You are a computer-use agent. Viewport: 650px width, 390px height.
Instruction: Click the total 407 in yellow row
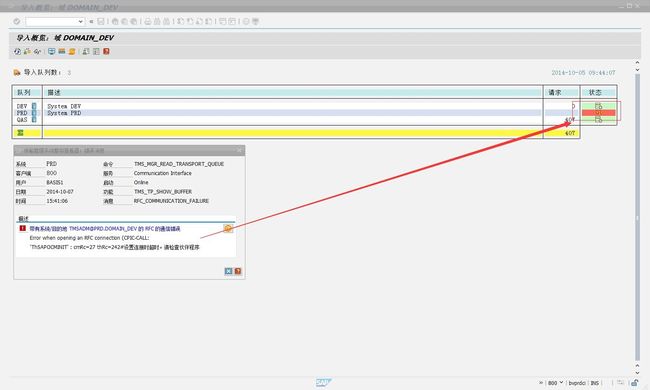[570, 133]
